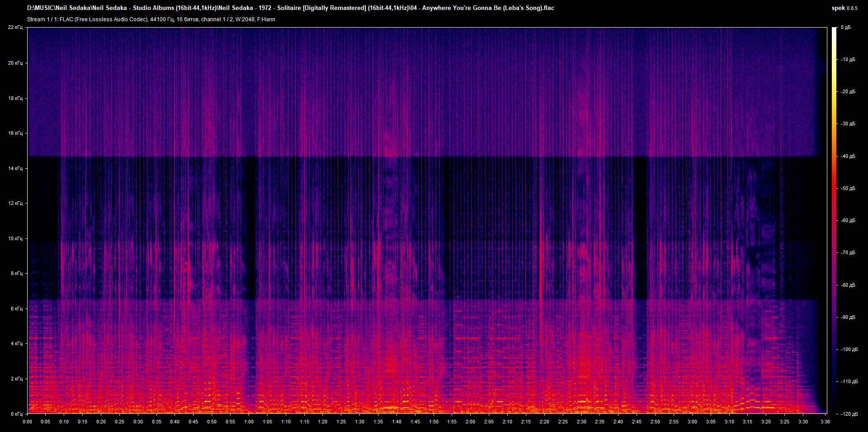Click the 0:05 time axis marker
This screenshot has height=432, width=868.
click(46, 422)
